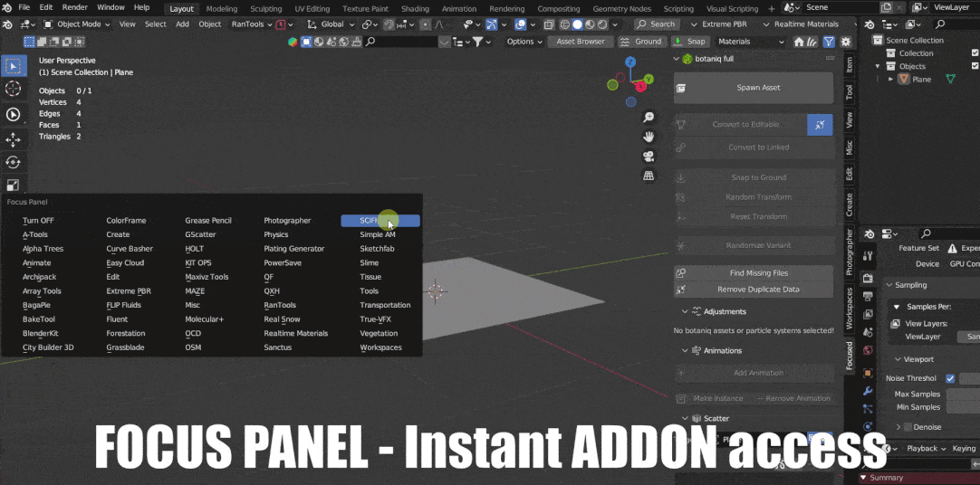Viewport: 980px width, 485px height.
Task: Collapse the Adjustments section
Action: point(685,311)
